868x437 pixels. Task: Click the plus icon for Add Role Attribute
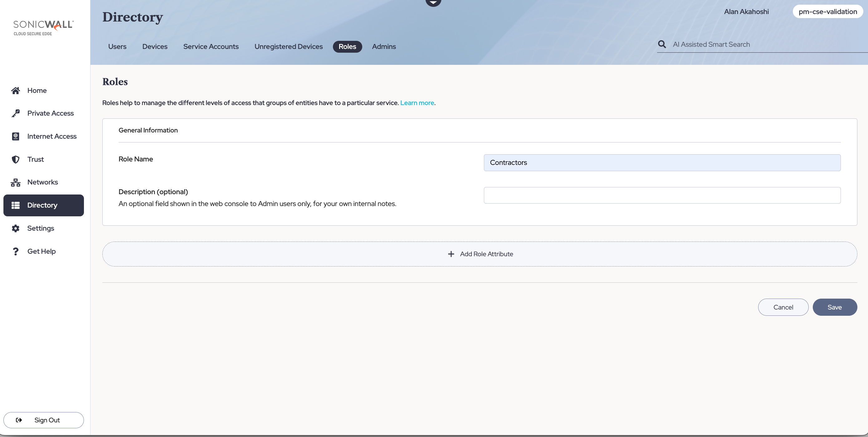[451, 254]
